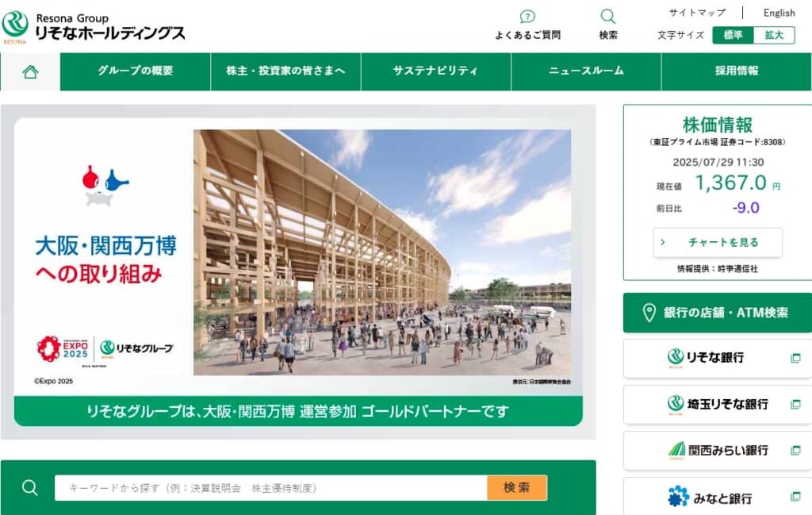Click the Resona Group logo

[x=94, y=26]
